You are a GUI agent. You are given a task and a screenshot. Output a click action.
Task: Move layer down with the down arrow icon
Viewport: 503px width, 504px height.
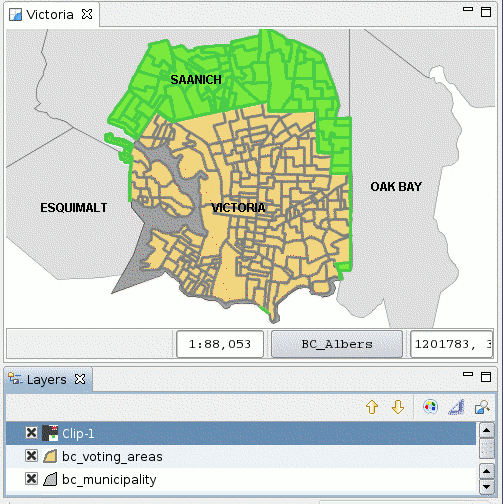point(398,407)
